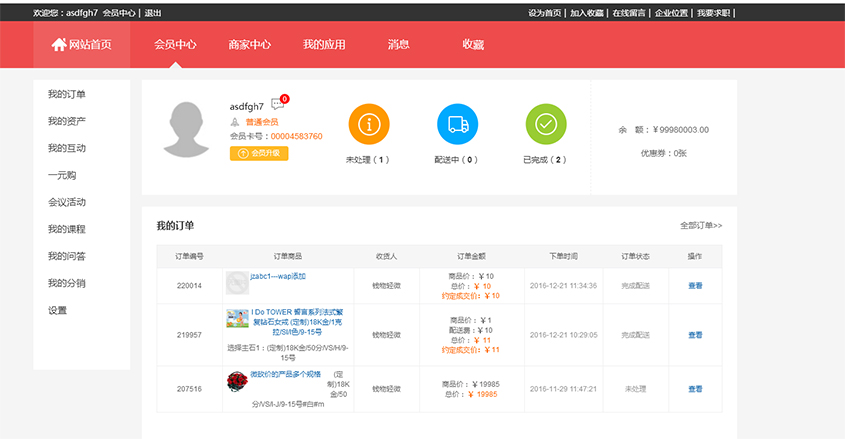
Task: Click the 退出 logout link
Action: click(153, 13)
